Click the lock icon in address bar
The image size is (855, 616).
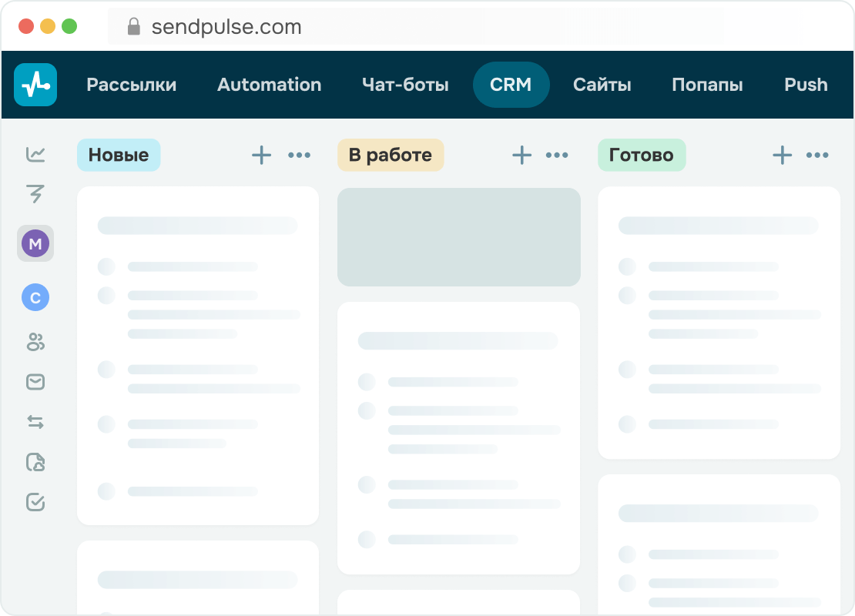click(x=133, y=26)
